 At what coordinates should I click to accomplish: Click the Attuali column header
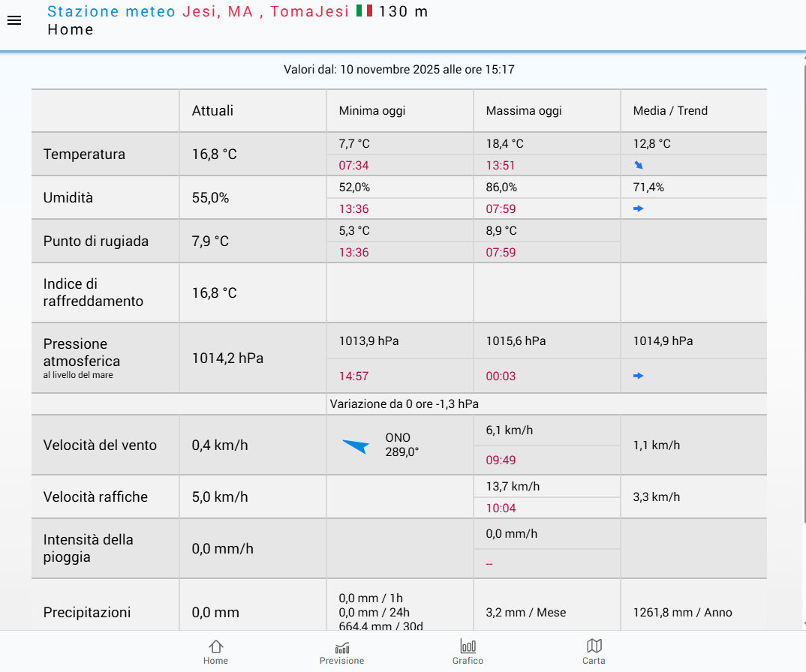coord(212,111)
